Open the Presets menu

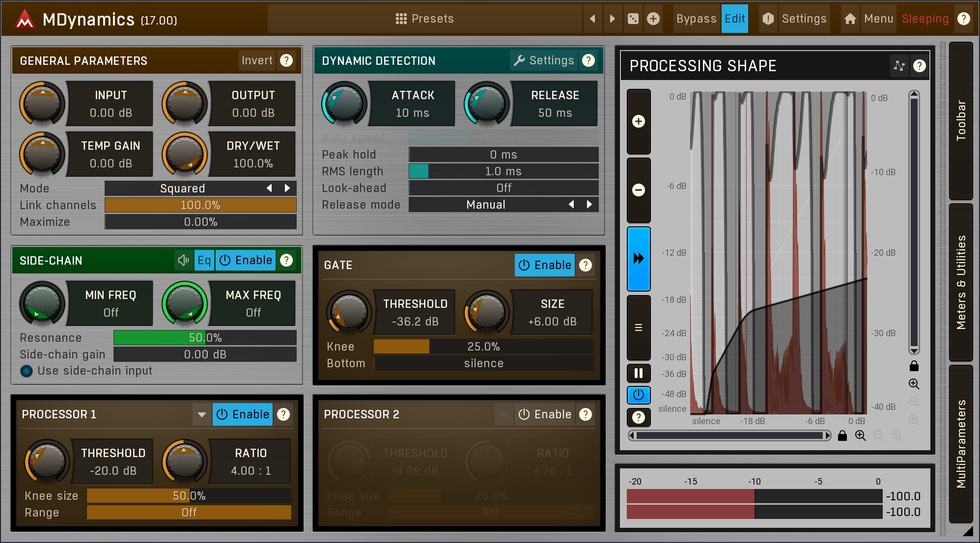424,19
